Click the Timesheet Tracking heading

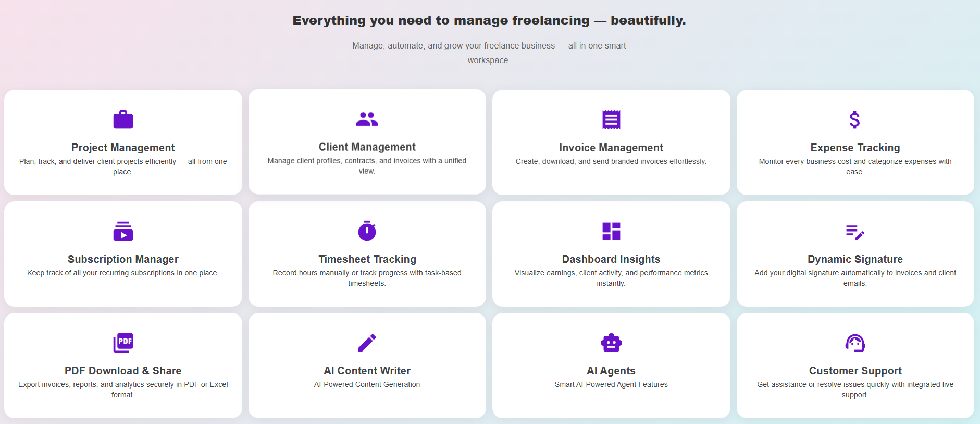click(x=367, y=259)
